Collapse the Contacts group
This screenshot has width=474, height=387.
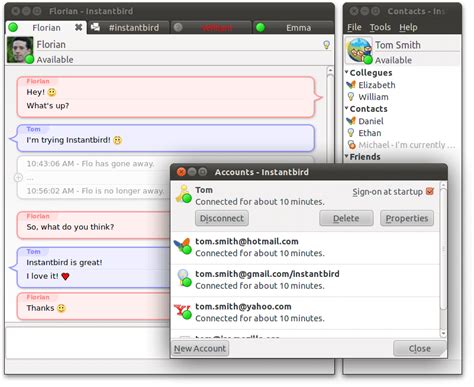pos(347,108)
